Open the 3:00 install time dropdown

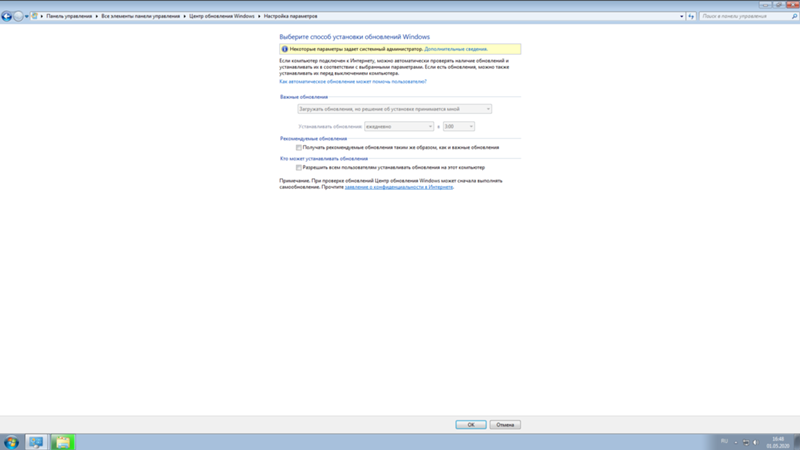tap(459, 127)
